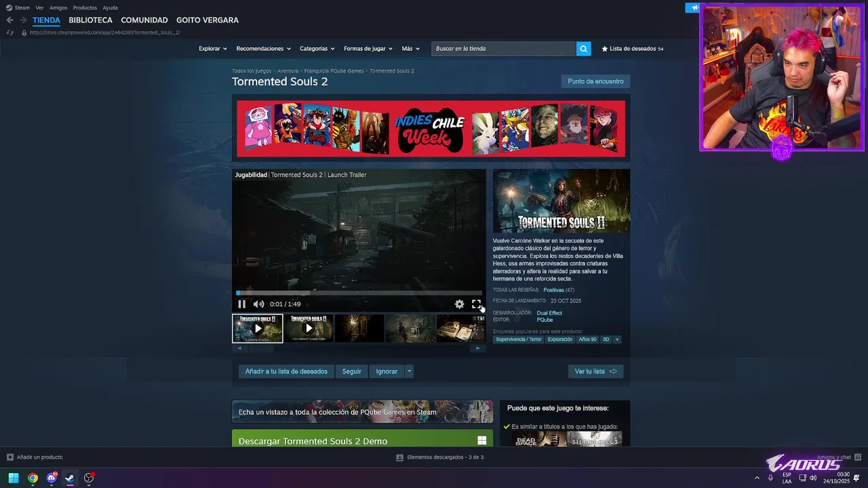Open the OBS taskbar icon
Screen dimensions: 868x488
coord(89,478)
